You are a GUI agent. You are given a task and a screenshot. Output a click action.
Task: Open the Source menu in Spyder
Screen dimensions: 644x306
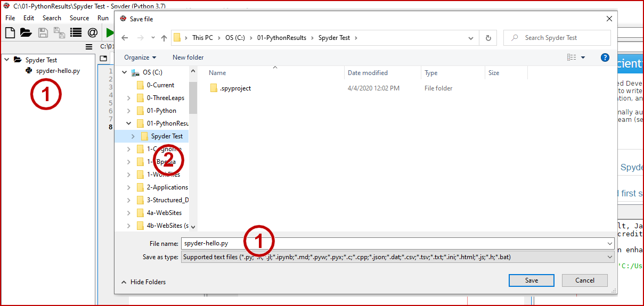click(x=79, y=18)
